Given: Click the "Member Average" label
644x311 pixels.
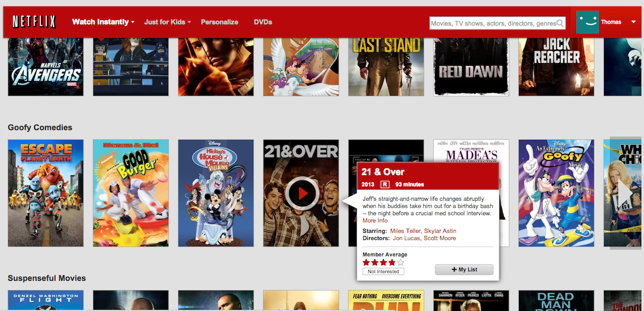Looking at the screenshot, I should [385, 255].
